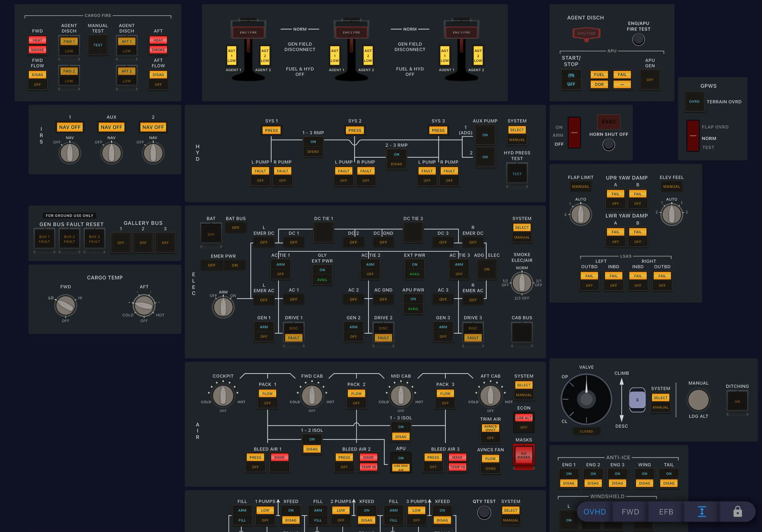
Task: Push the BUS 1 FAULT reset button
Action: click(44, 239)
